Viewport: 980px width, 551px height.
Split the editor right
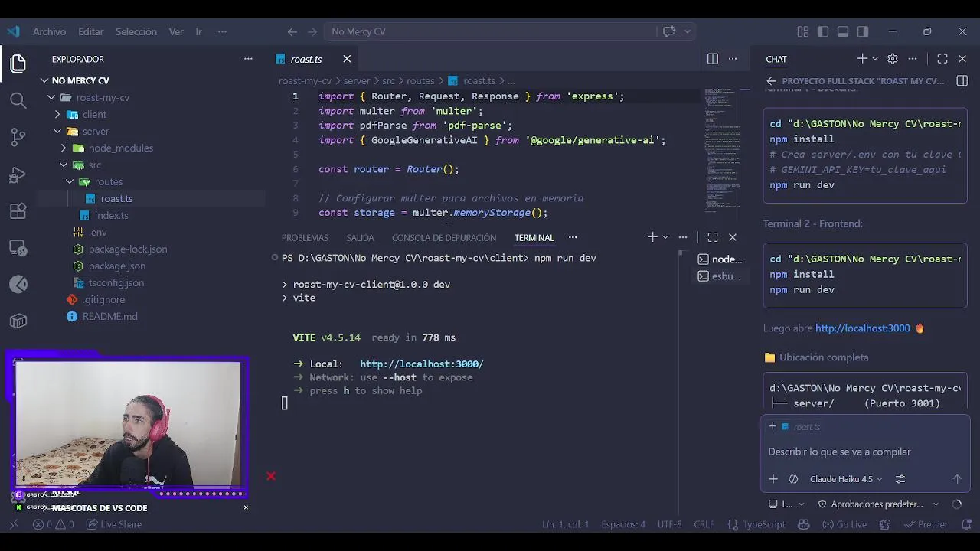[713, 59]
